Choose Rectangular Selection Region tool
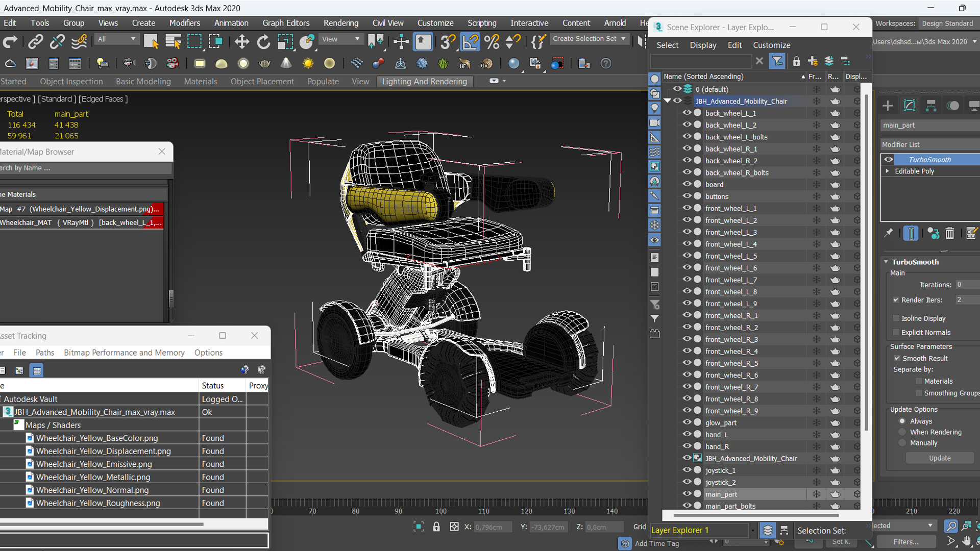The width and height of the screenshot is (980, 551). click(x=194, y=42)
